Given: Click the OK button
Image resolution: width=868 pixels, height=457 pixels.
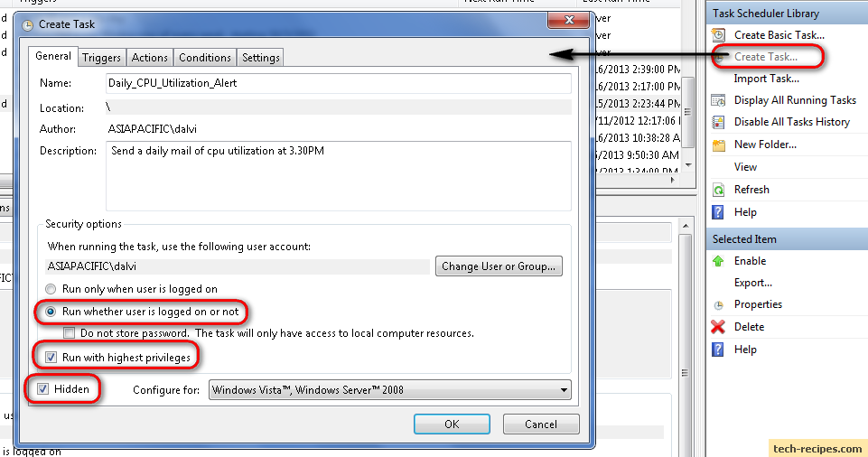Looking at the screenshot, I should coord(452,424).
